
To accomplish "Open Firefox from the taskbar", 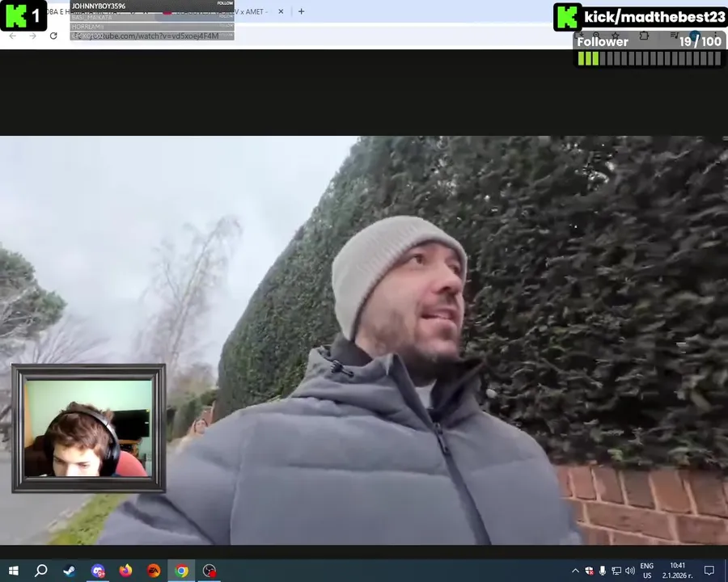I will tap(125, 571).
